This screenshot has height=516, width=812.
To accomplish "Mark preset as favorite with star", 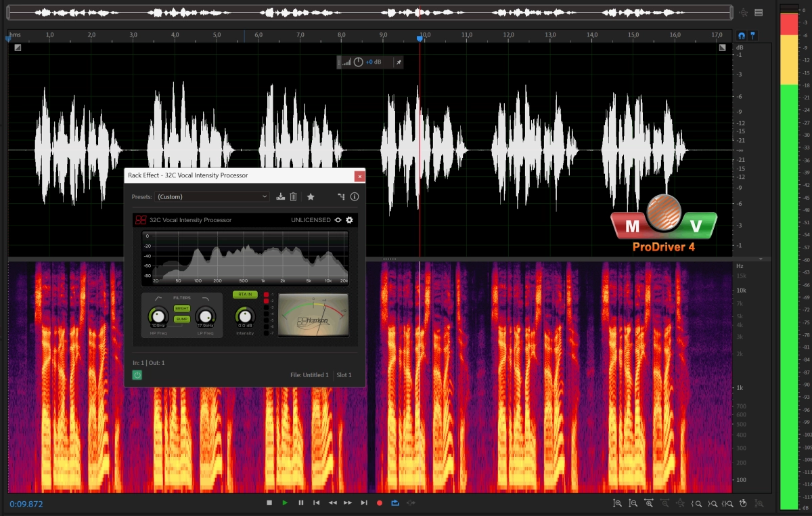I will click(x=311, y=196).
